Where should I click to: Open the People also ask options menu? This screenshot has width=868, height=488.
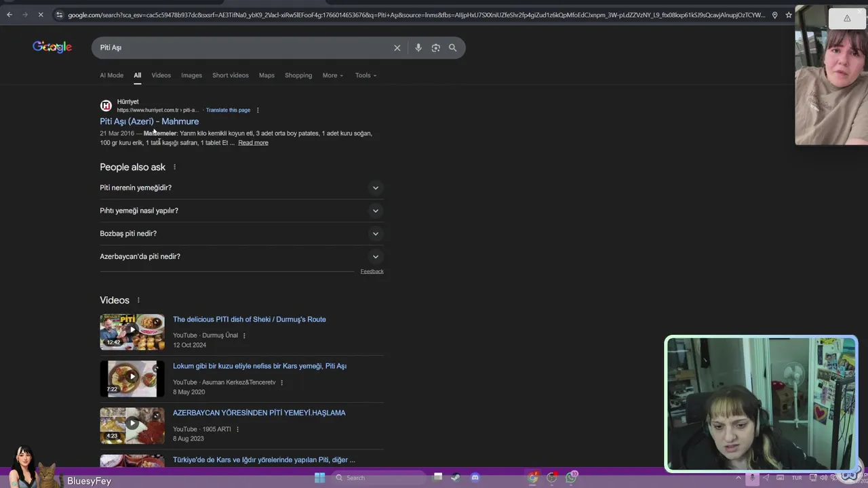pos(174,167)
